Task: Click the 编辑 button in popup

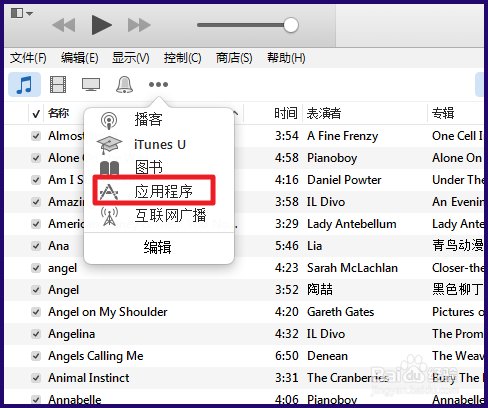Action: tap(157, 247)
